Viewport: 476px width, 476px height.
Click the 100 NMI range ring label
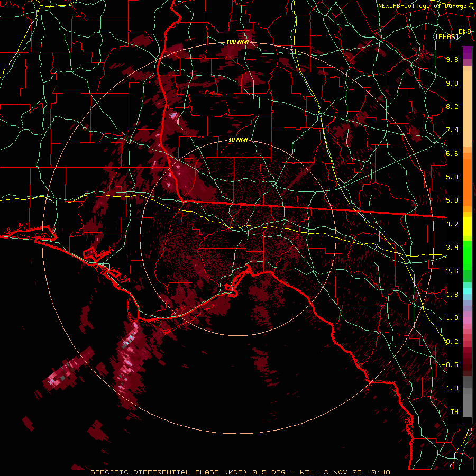click(237, 42)
